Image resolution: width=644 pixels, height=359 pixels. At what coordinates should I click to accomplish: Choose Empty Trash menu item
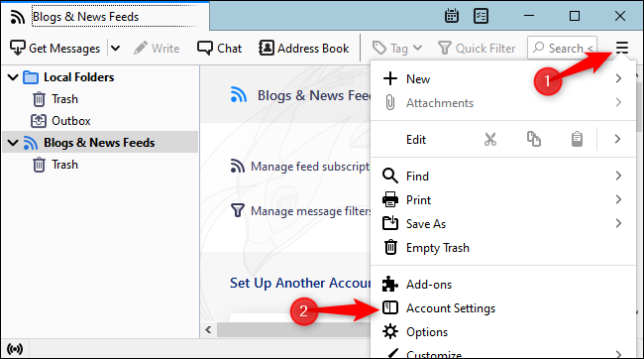pyautogui.click(x=503, y=248)
